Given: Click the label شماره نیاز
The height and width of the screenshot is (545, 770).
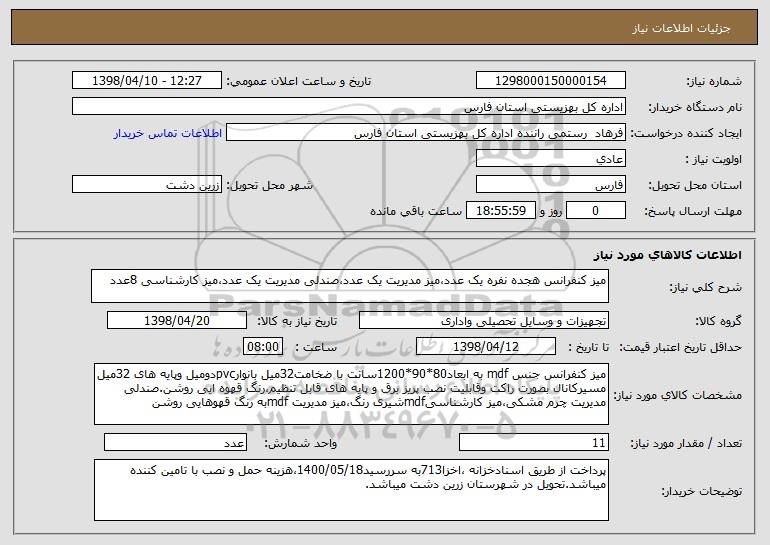Looking at the screenshot, I should (x=714, y=81).
